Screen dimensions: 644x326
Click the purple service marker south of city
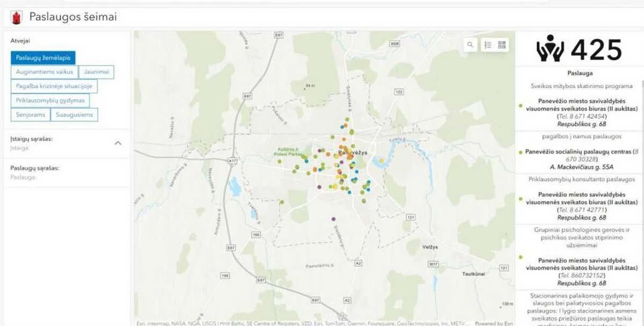click(x=334, y=219)
